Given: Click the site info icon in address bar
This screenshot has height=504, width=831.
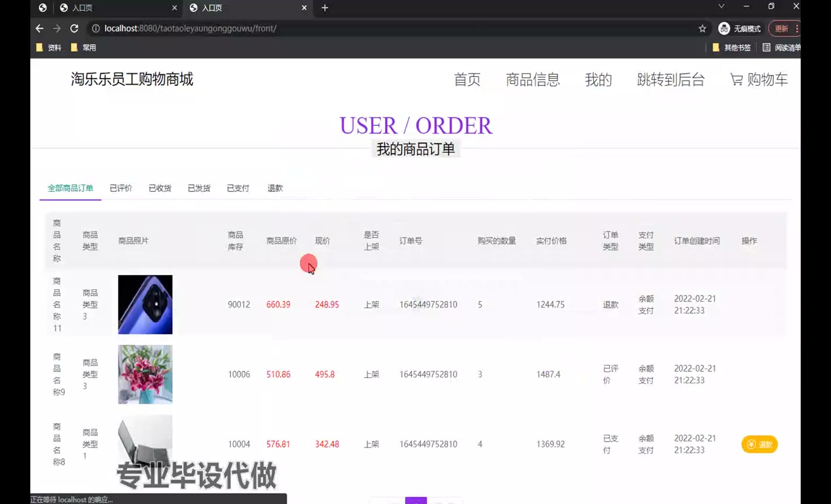Looking at the screenshot, I should [95, 28].
